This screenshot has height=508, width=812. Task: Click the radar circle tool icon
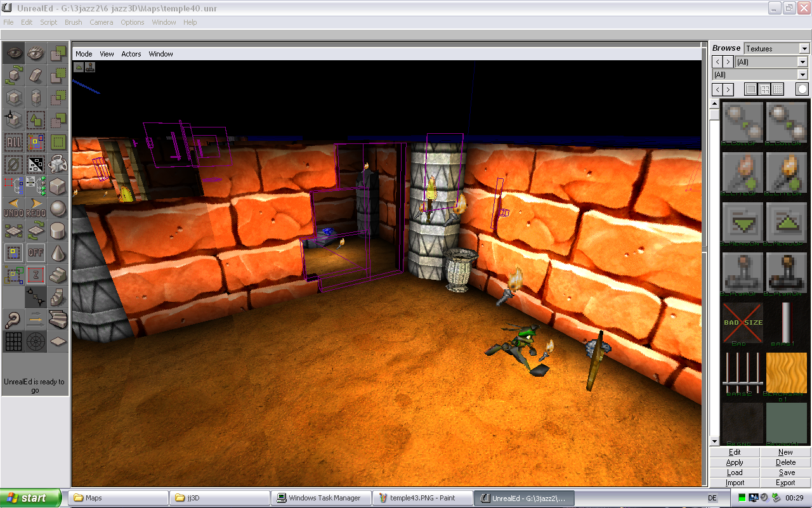coord(36,342)
